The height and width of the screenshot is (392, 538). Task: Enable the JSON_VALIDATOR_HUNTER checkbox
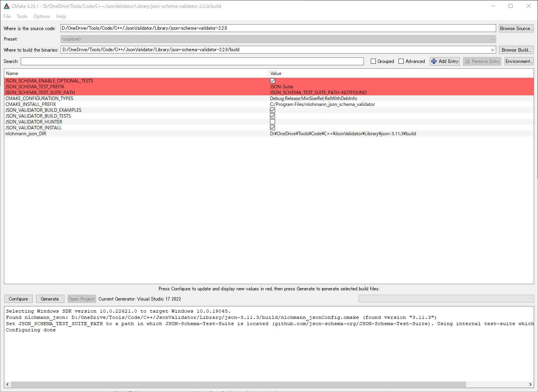click(272, 122)
